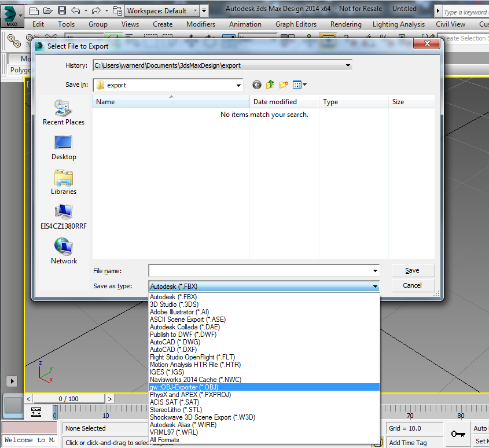The image size is (489, 448).
Task: Click the Undo toolbar icon
Action: coord(75,10)
